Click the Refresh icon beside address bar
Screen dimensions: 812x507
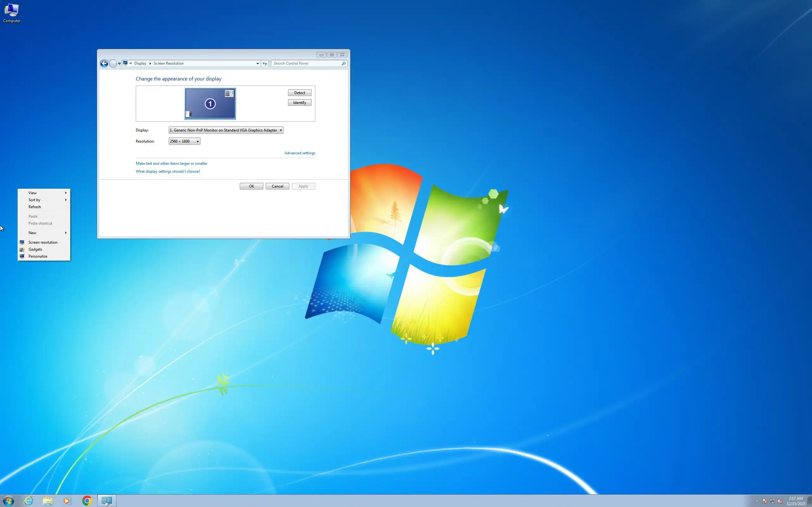coord(265,63)
